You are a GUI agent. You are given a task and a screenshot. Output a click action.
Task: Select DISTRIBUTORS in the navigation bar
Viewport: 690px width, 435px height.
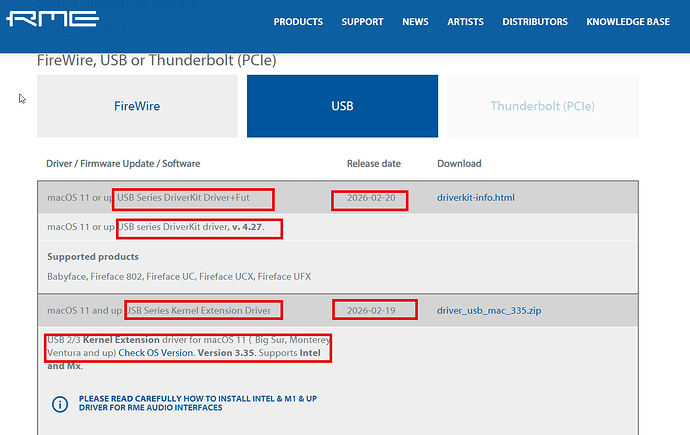[x=534, y=22]
